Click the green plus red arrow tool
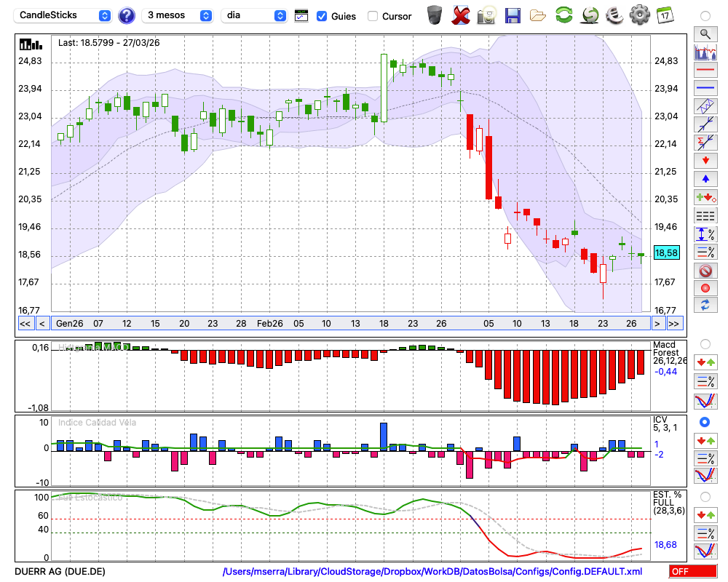 (x=705, y=197)
